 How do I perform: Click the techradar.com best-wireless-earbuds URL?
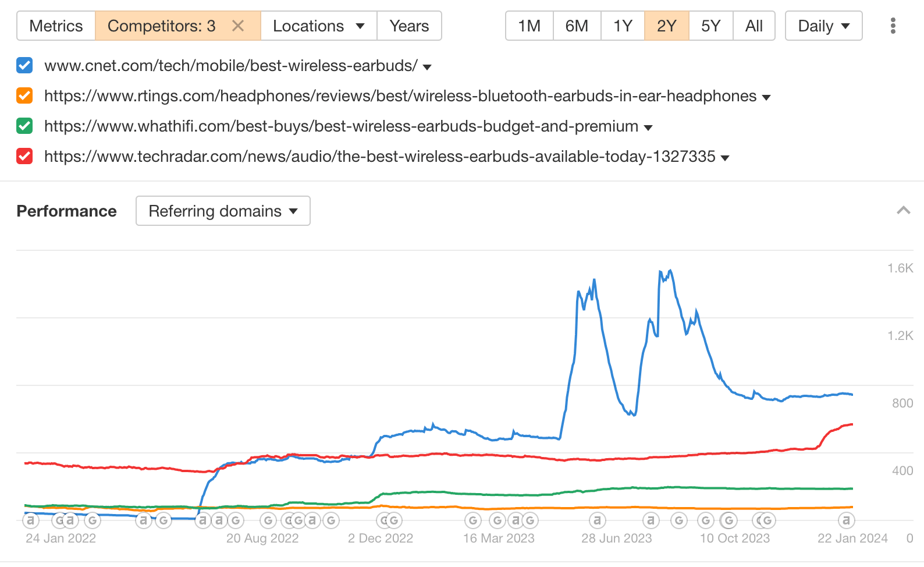(380, 156)
